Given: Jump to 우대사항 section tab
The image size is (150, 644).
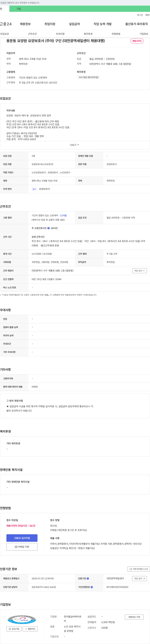Looking at the screenshot, I should click(x=60, y=34).
